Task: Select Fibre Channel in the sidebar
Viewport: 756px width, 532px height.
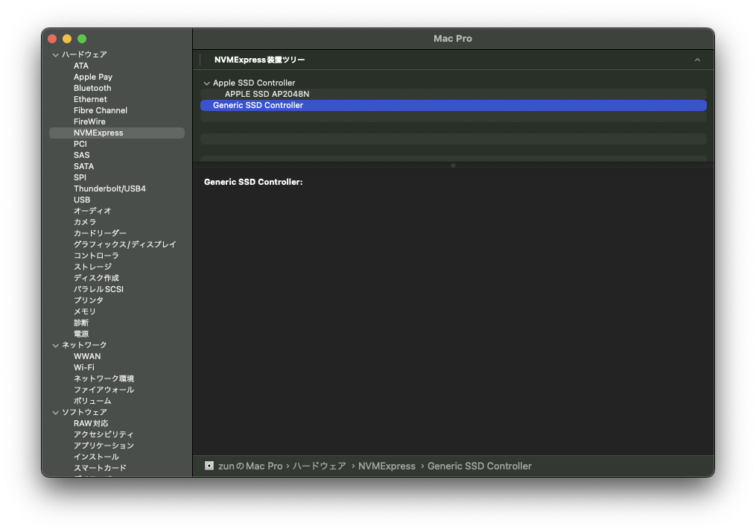Action: pyautogui.click(x=101, y=110)
